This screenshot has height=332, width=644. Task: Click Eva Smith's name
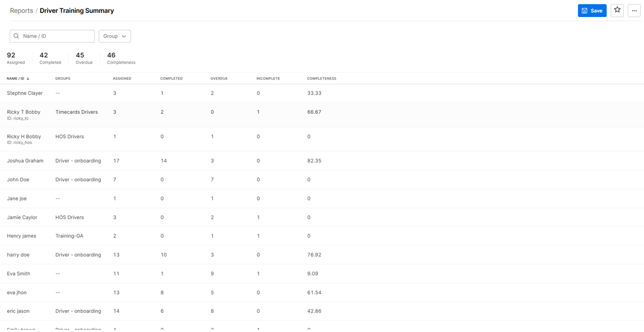19,274
